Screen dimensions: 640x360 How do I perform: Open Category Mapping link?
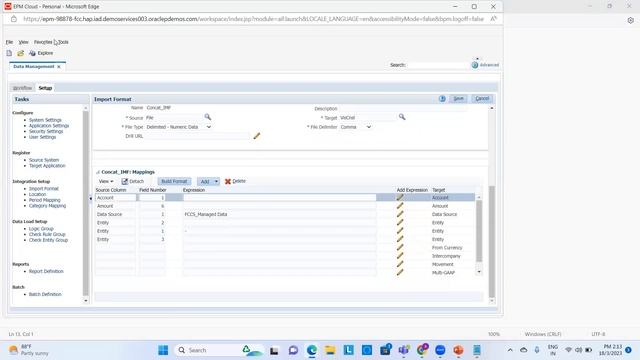(47, 206)
